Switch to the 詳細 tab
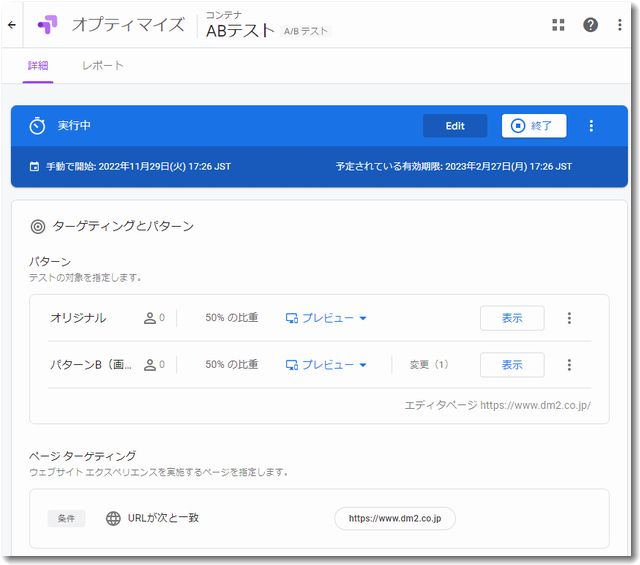This screenshot has height=565, width=640. click(38, 66)
